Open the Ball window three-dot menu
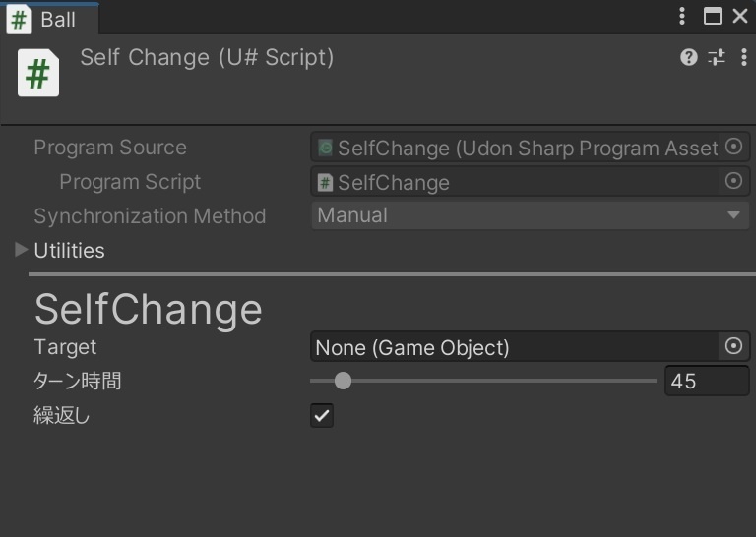 pyautogui.click(x=682, y=16)
